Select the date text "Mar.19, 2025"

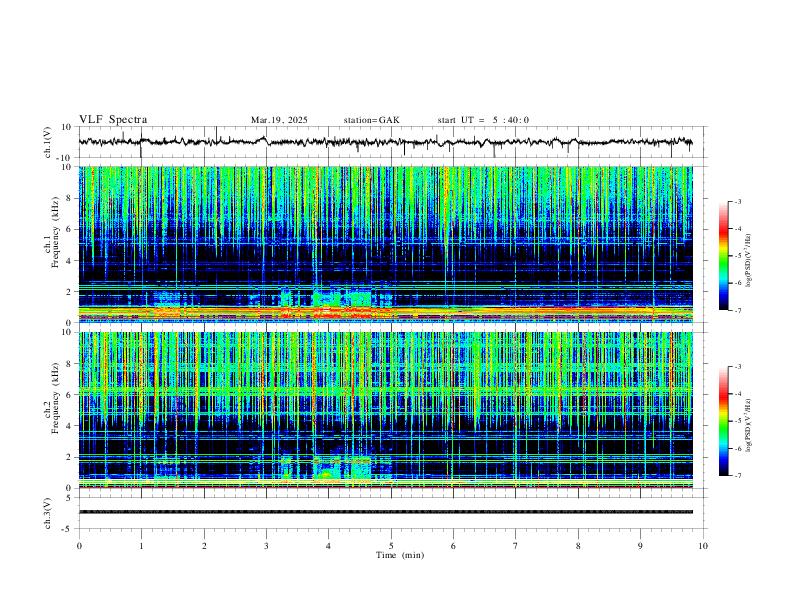(x=279, y=120)
